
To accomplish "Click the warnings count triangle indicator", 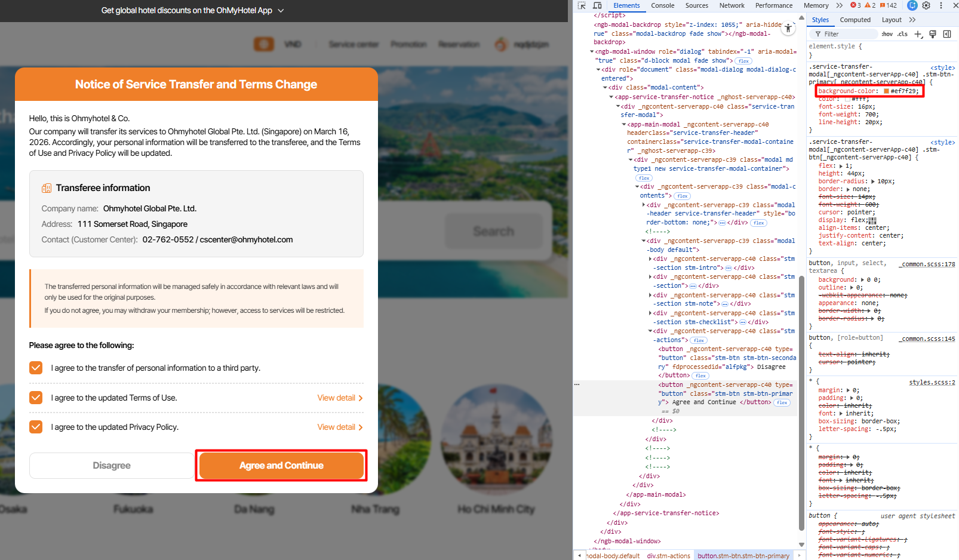I will (x=870, y=5).
